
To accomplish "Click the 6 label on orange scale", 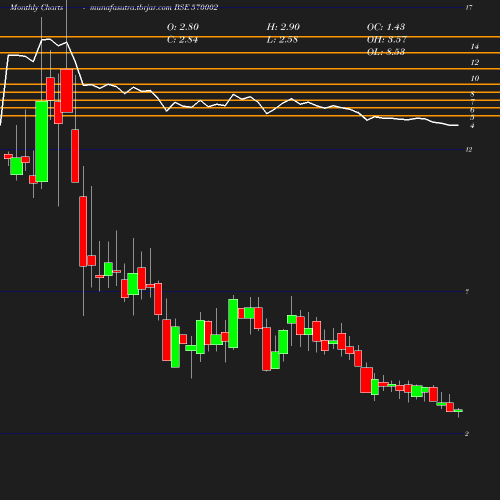I will pos(472,110).
